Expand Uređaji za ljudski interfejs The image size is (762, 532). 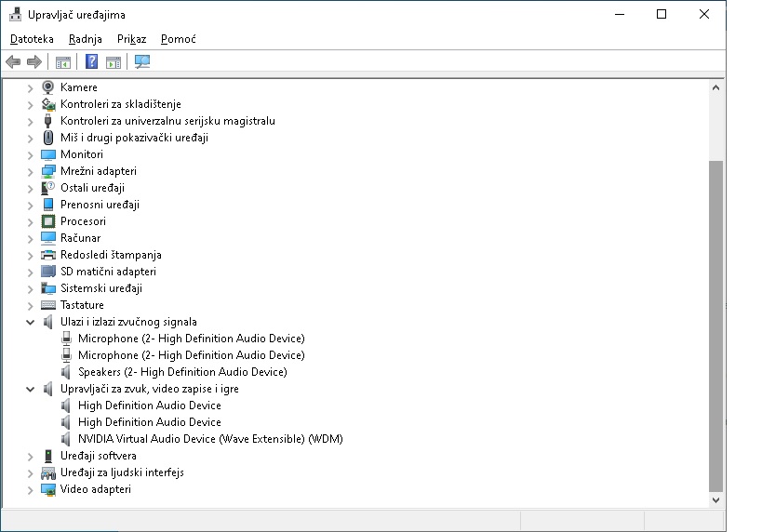click(x=31, y=472)
